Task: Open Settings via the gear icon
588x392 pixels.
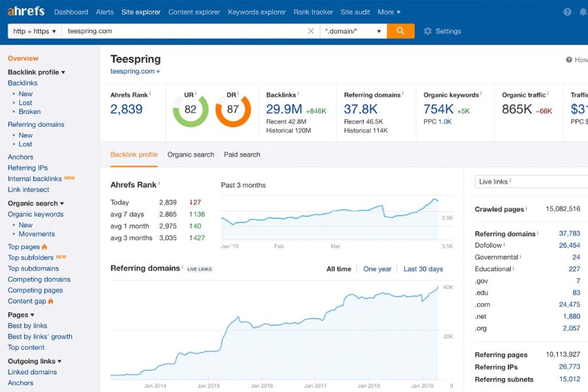Action: pyautogui.click(x=428, y=31)
